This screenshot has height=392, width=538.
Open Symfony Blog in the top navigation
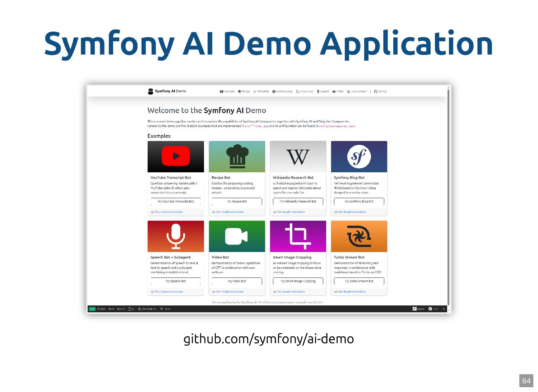(282, 91)
